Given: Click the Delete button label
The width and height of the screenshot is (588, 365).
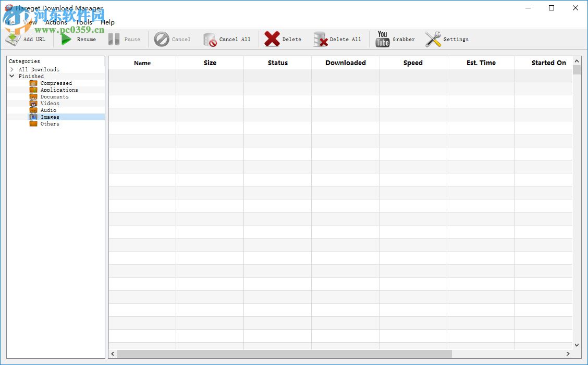Looking at the screenshot, I should 292,40.
